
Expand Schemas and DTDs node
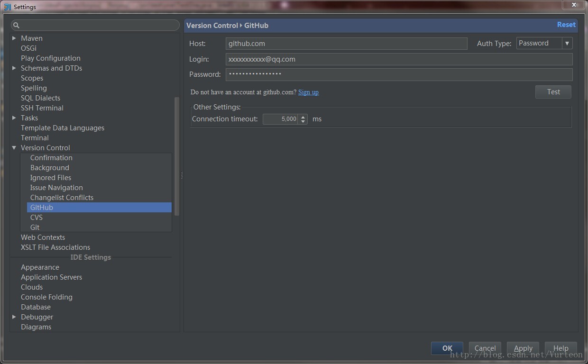[14, 68]
